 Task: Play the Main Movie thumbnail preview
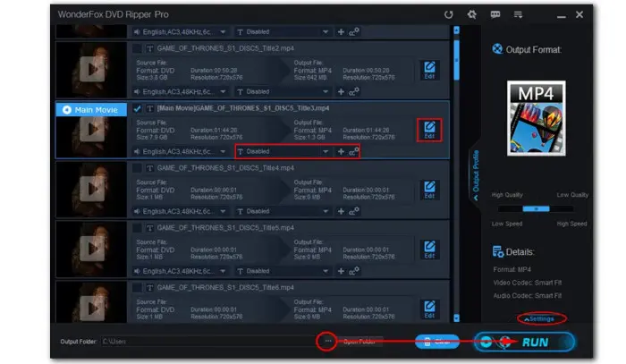click(92, 130)
